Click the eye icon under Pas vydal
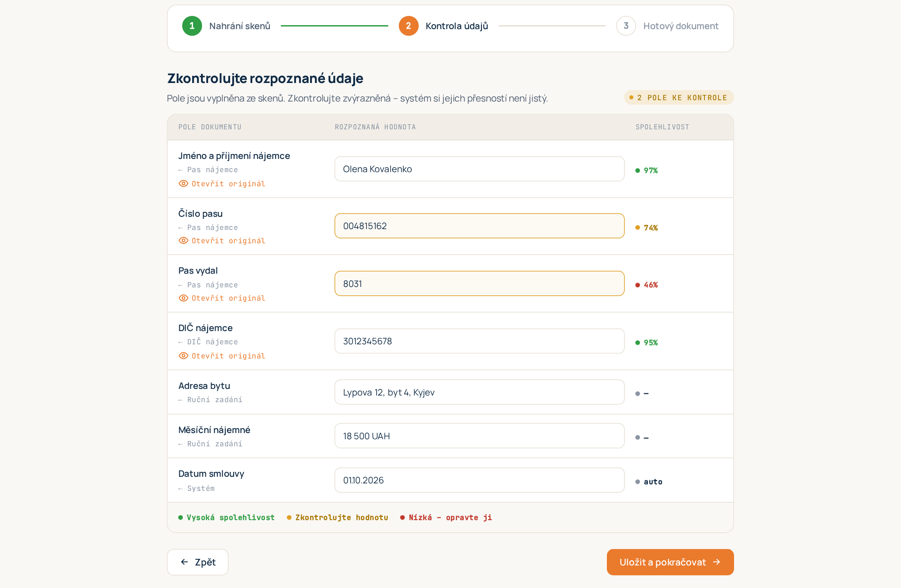The height and width of the screenshot is (588, 901). coord(183,298)
